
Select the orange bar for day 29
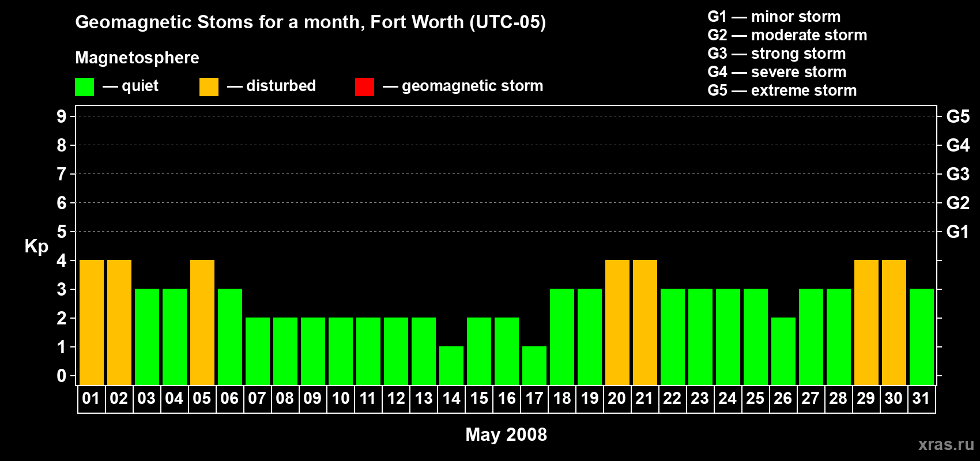point(866,322)
